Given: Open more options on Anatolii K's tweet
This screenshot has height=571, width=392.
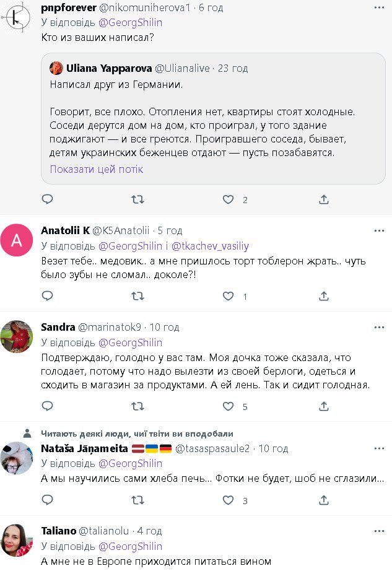Looking at the screenshot, I should point(379,230).
